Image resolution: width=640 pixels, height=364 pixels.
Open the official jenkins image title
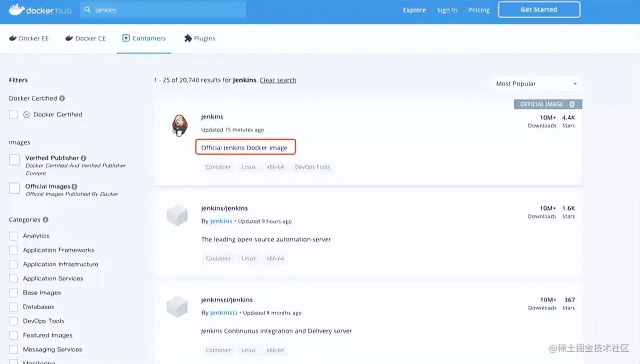211,116
